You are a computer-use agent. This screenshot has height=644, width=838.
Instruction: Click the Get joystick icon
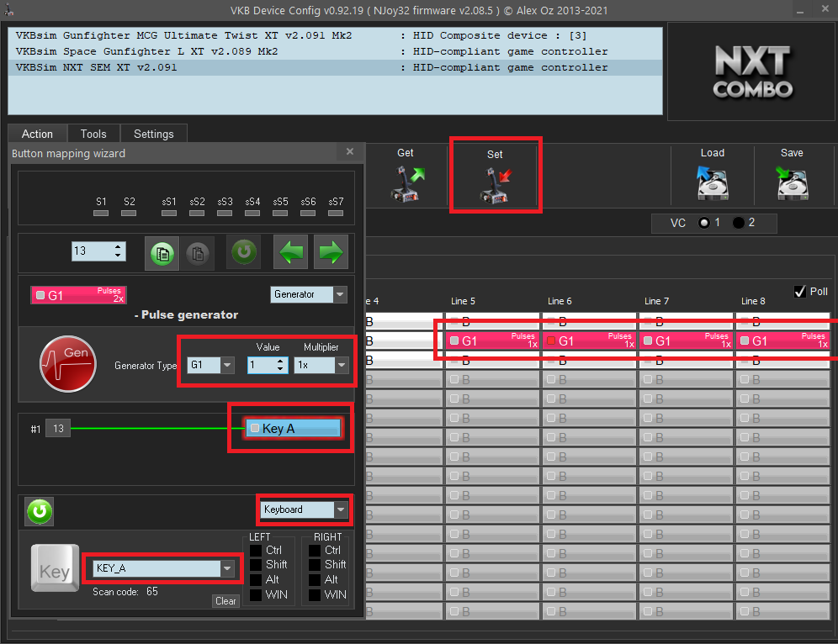coord(406,182)
